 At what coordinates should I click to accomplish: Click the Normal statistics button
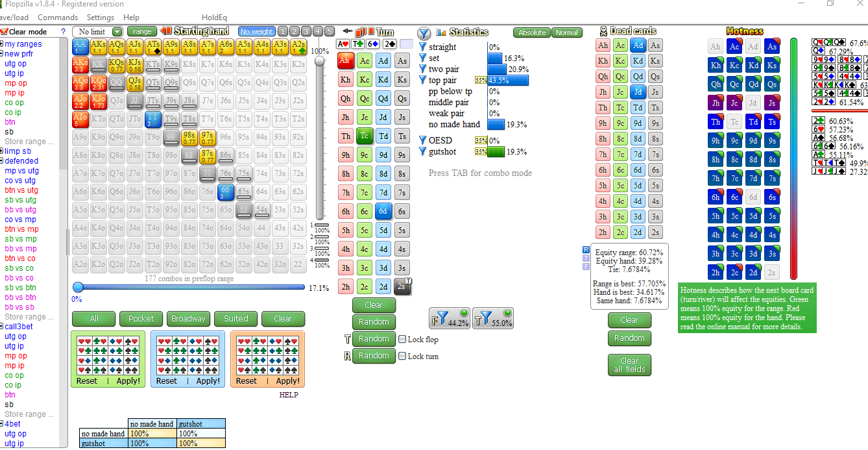[x=566, y=32]
